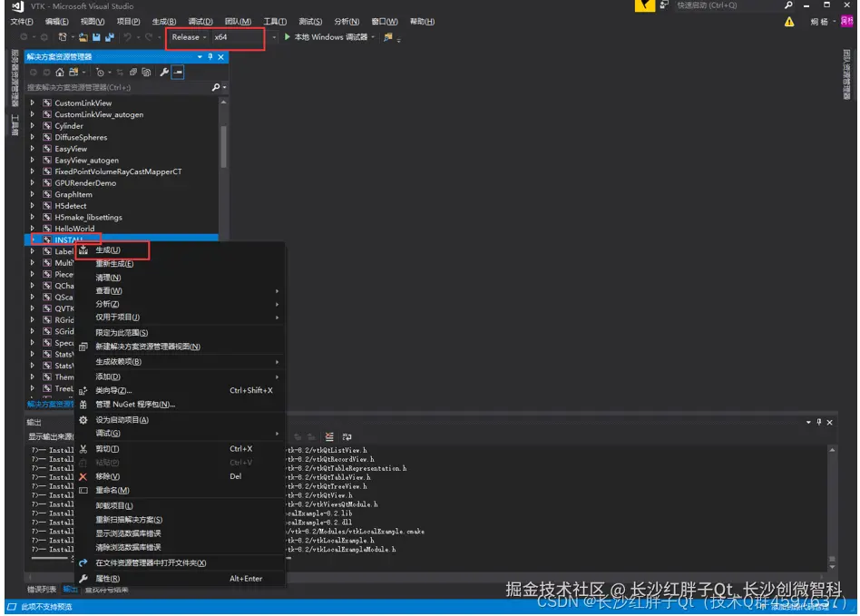Expand the Cylinder project node
Screen dimensions: 860x616
[x=33, y=125]
